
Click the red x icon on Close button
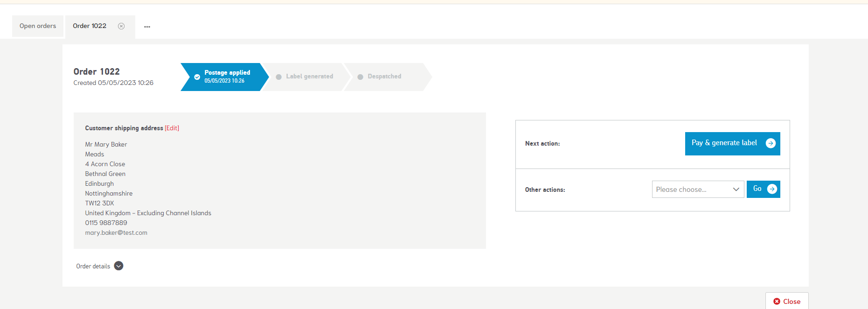coord(777,302)
